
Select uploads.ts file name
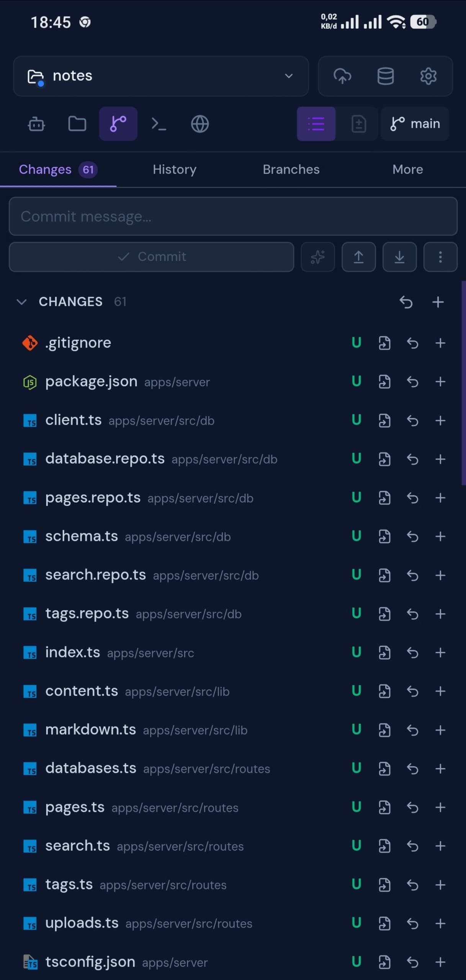(82, 923)
